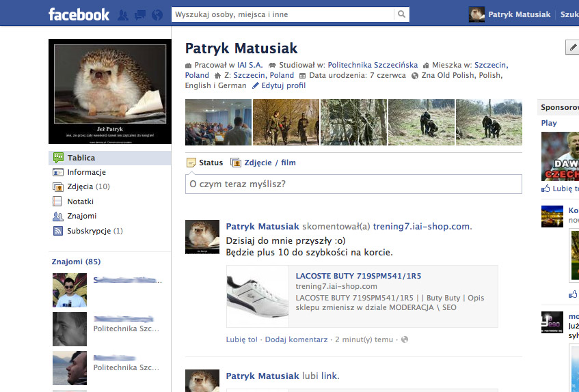The height and width of the screenshot is (392, 579).
Task: Open the messages icon in top bar
Action: 140,14
